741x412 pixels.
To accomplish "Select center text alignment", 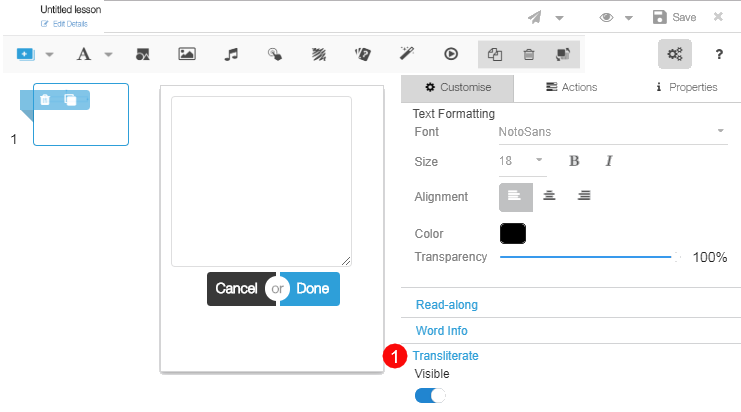I will (549, 196).
